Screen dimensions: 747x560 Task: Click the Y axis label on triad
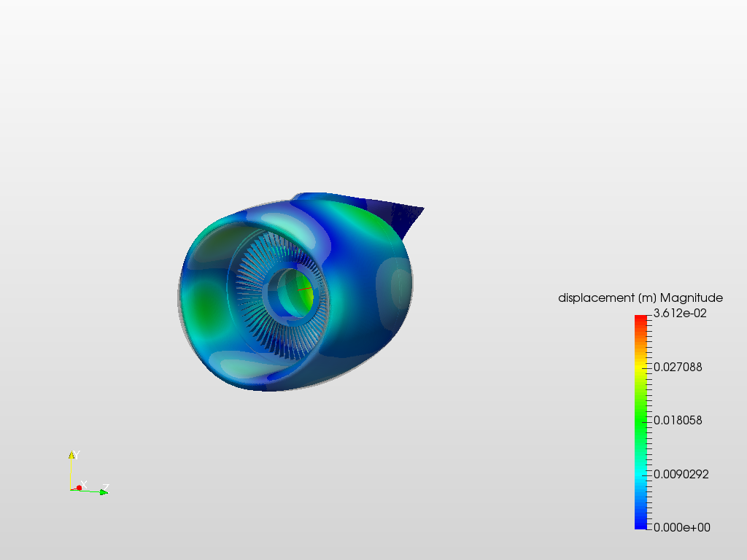pyautogui.click(x=76, y=455)
